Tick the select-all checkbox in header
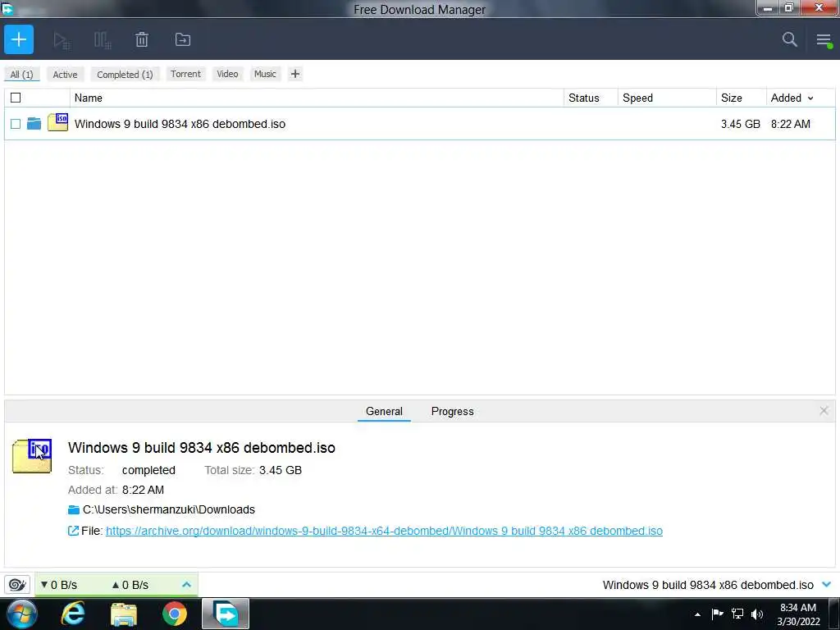Viewport: 840px width, 630px height. coord(16,98)
